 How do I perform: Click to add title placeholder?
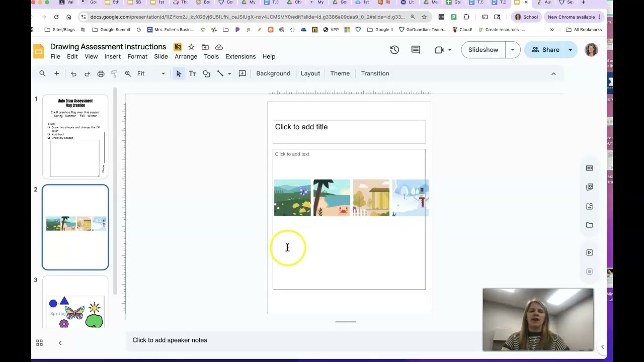(349, 132)
